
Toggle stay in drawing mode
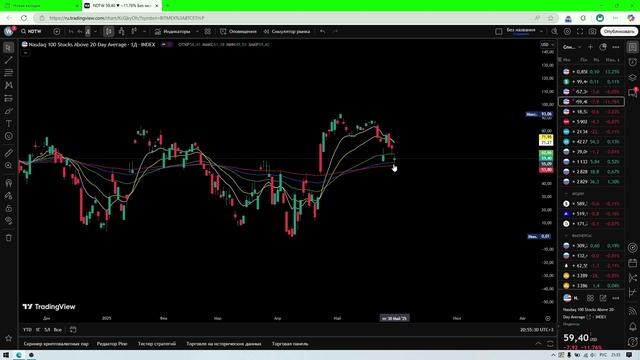click(x=8, y=196)
